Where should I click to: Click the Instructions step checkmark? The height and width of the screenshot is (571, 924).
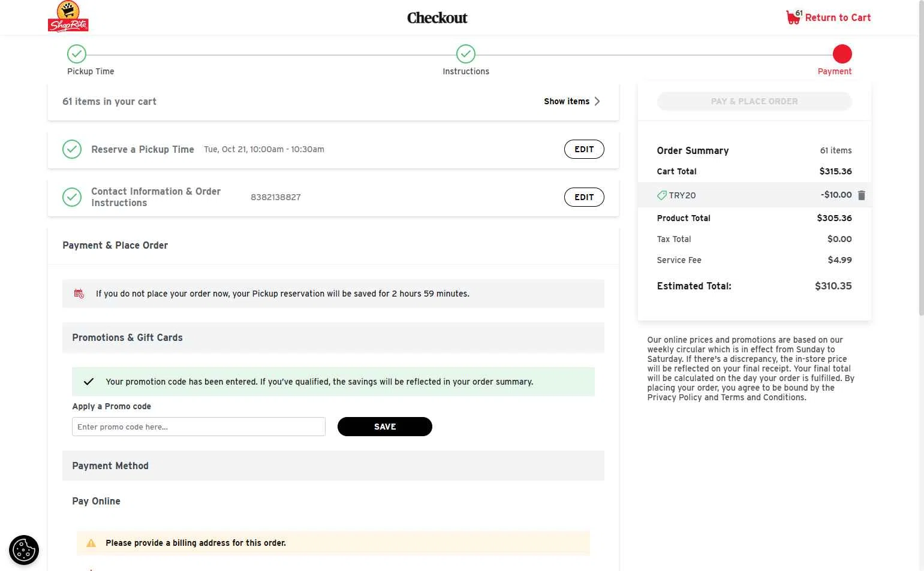point(466,54)
